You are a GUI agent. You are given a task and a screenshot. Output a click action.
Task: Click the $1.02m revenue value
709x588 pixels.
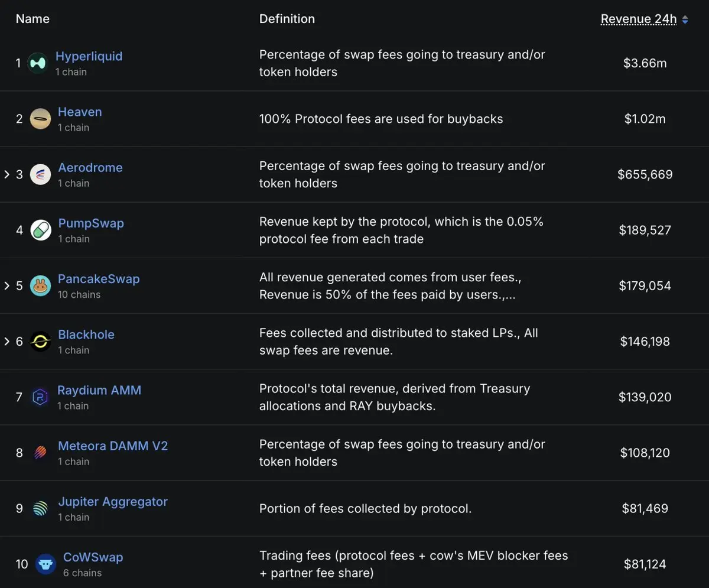[645, 119]
